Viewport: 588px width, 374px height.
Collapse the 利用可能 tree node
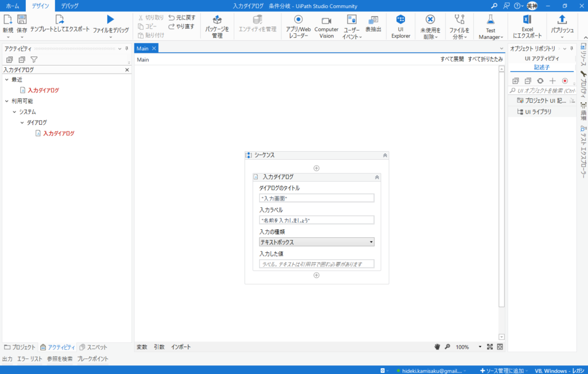(7, 101)
